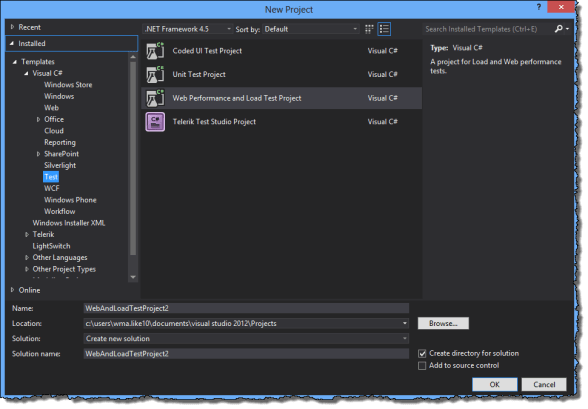Select Windows Installer XML category

tap(69, 223)
